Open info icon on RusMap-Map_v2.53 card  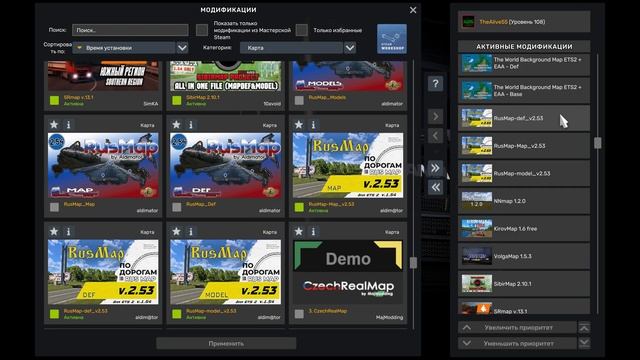click(313, 124)
